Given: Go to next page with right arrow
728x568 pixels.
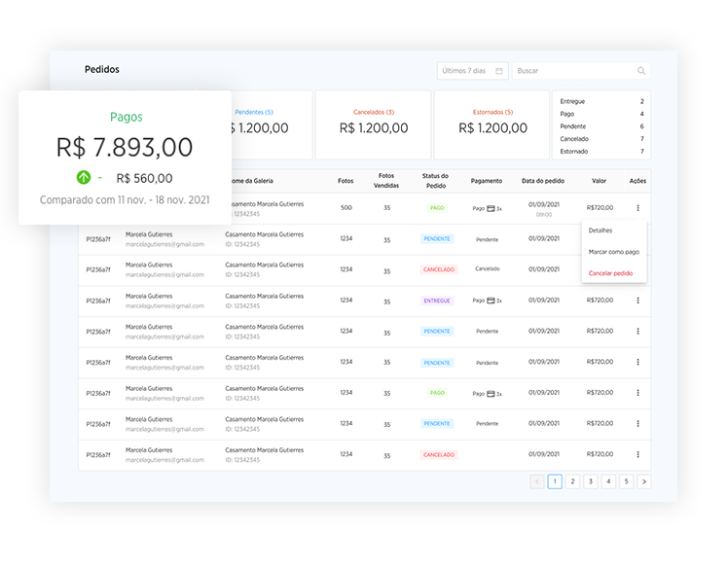Looking at the screenshot, I should point(644,481).
